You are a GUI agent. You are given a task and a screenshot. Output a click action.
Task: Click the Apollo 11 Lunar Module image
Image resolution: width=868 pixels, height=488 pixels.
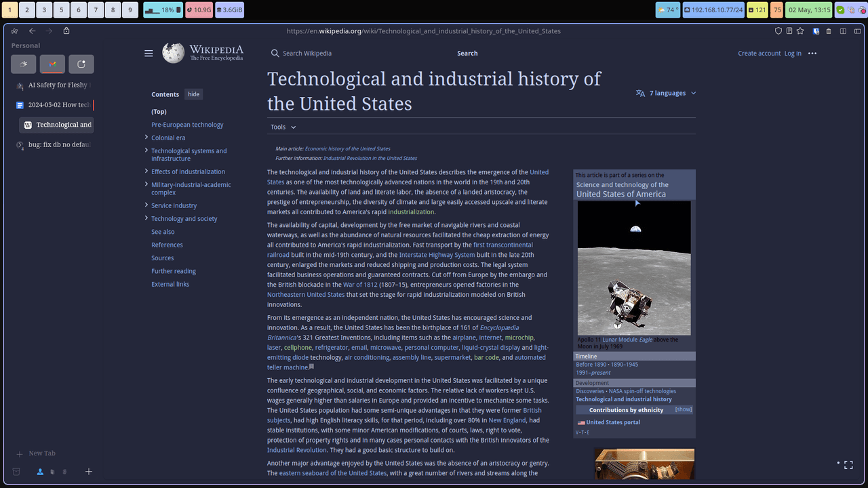(x=634, y=268)
